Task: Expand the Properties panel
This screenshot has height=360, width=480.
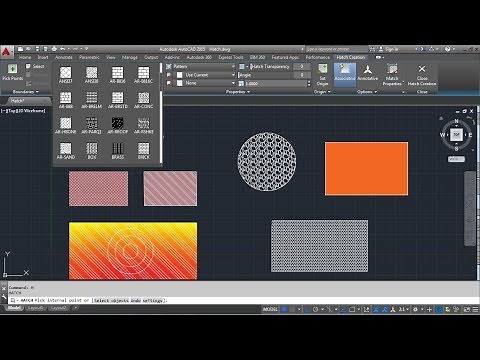Action: point(238,92)
